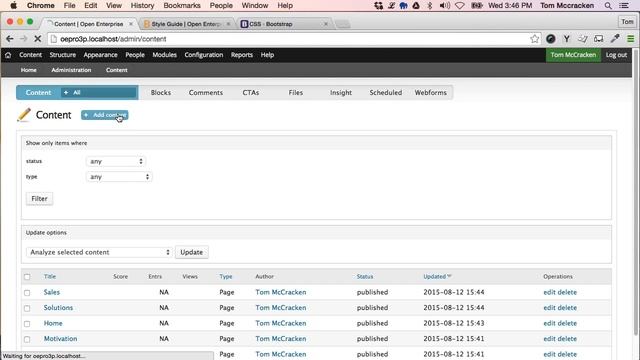Open Spotlight search in the menu bar
This screenshot has width=640, height=360.
pos(608,5)
